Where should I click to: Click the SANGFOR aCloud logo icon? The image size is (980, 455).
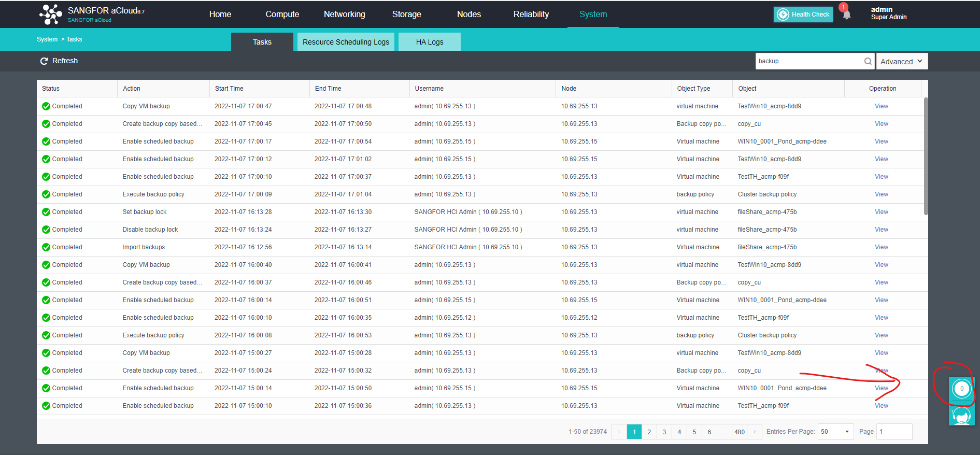(51, 14)
